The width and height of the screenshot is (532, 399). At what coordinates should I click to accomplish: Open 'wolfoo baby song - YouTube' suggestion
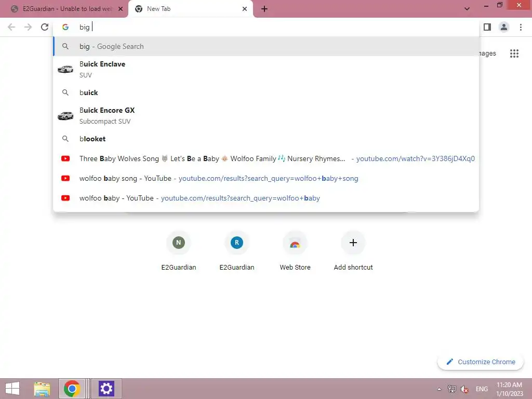coord(266,178)
